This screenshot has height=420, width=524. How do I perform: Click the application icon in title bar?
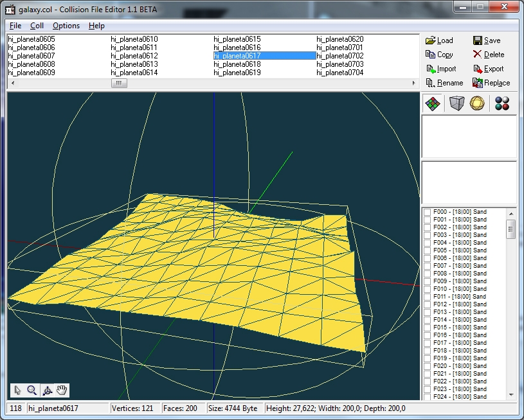pos(10,10)
